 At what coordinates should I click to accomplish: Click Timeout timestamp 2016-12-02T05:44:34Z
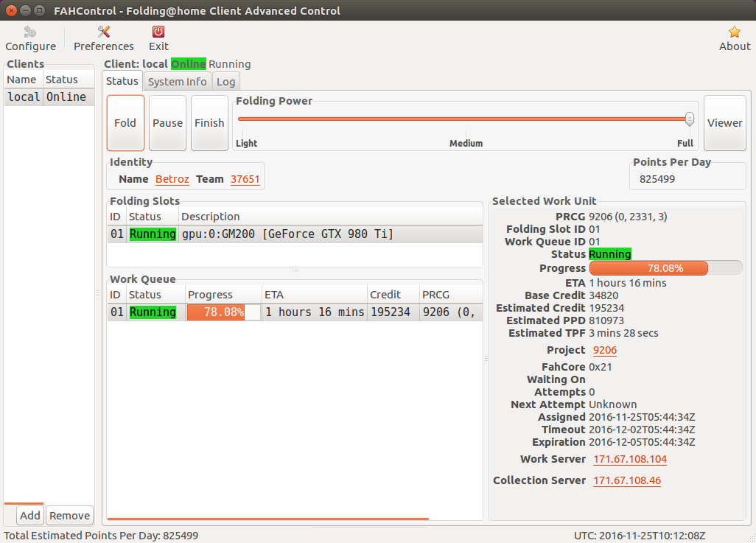coord(642,430)
